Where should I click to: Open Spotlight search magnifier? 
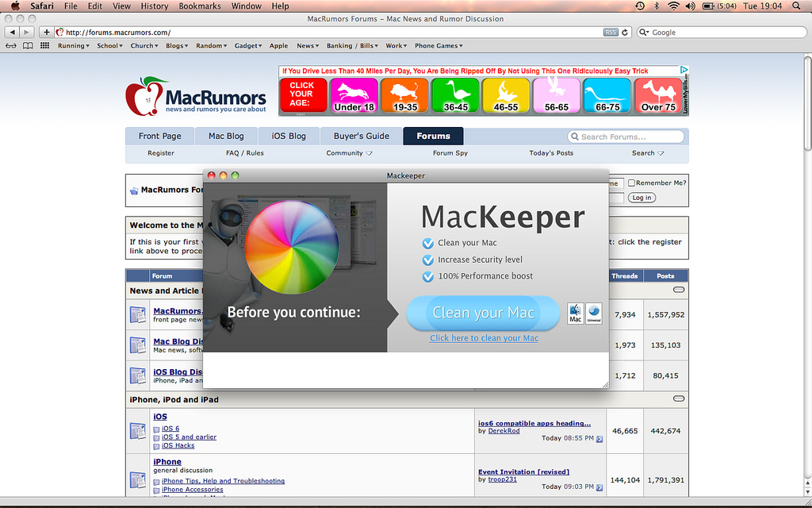coord(796,6)
